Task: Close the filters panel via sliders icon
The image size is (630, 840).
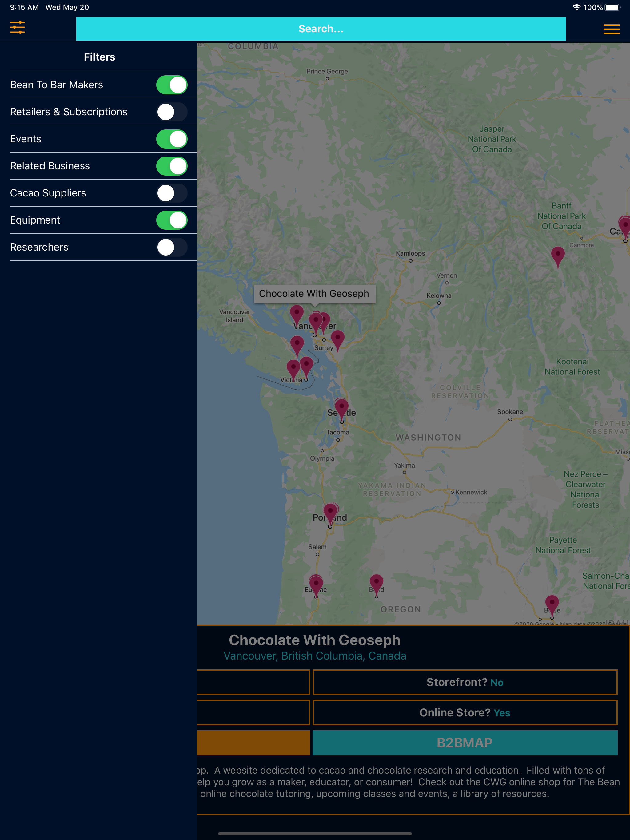Action: (18, 27)
